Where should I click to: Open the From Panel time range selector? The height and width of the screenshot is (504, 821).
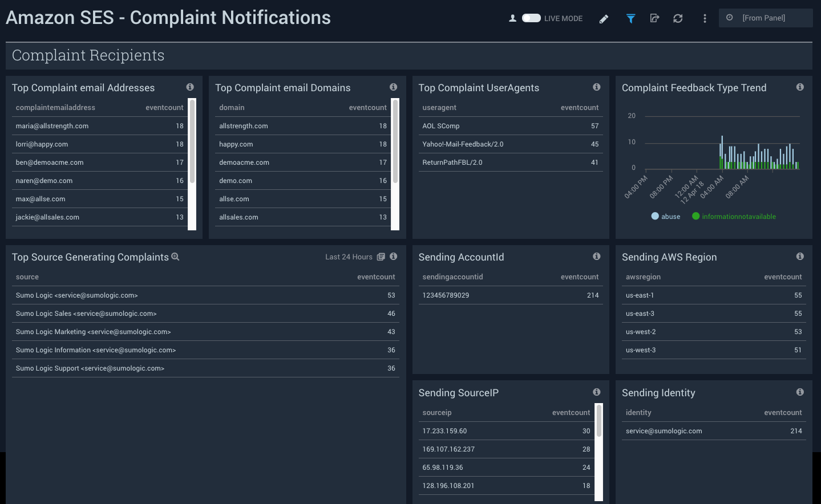(x=765, y=18)
